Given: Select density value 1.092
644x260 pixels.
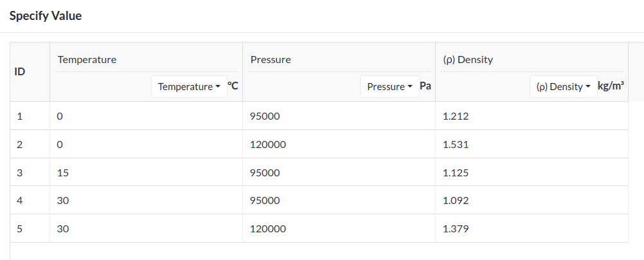Looking at the screenshot, I should tap(456, 200).
